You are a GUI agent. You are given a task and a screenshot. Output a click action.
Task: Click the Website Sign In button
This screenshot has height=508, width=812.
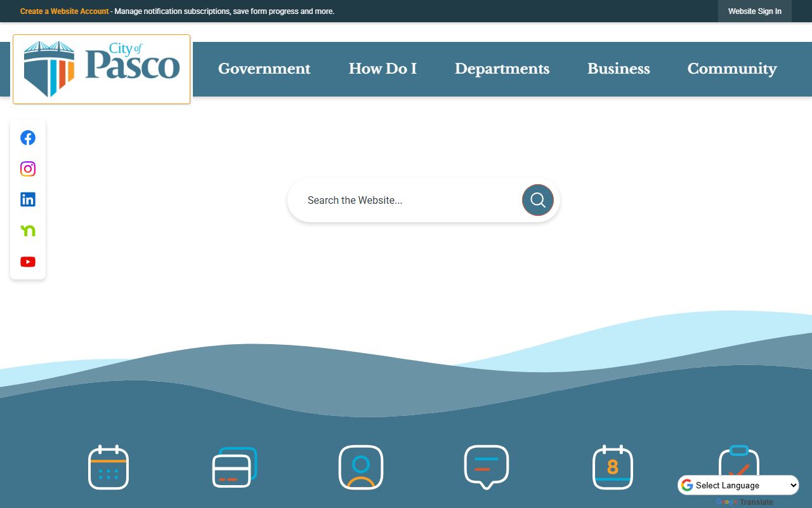(754, 11)
